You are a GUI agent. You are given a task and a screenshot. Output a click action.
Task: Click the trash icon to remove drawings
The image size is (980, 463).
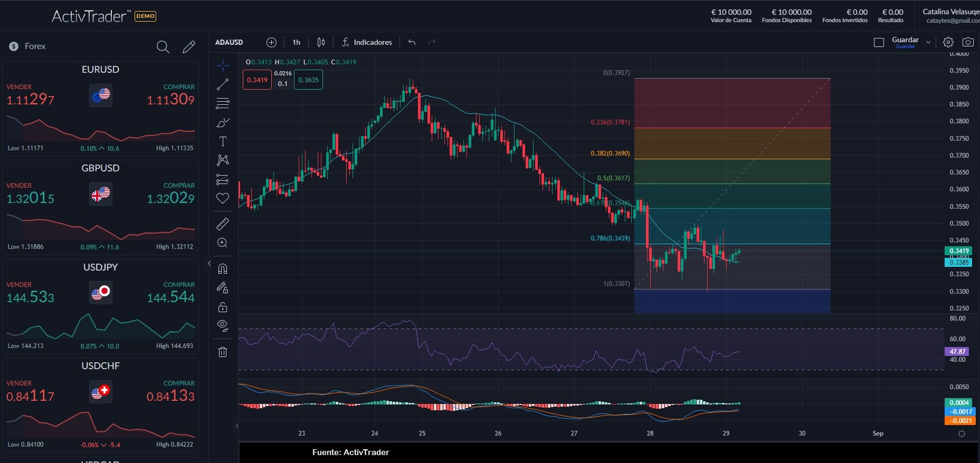(x=223, y=352)
